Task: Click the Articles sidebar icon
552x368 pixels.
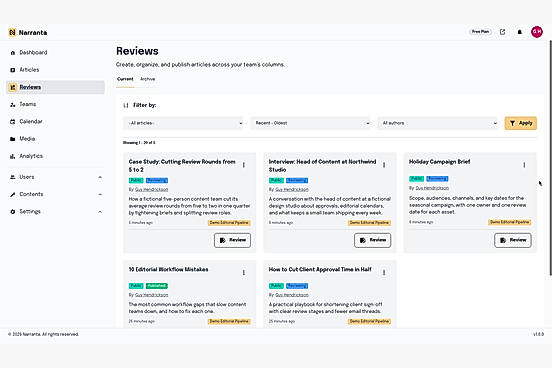Action: [x=13, y=70]
